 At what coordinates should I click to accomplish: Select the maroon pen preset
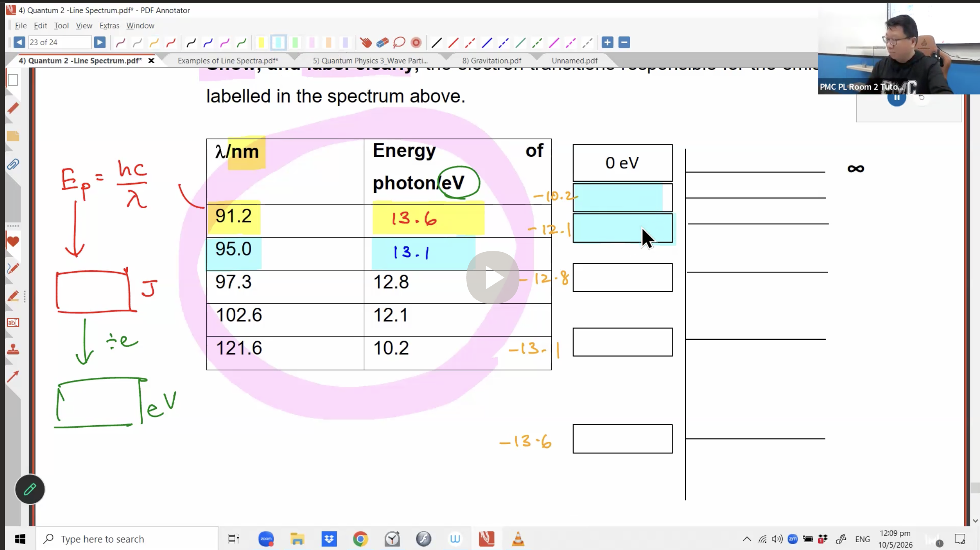click(120, 42)
